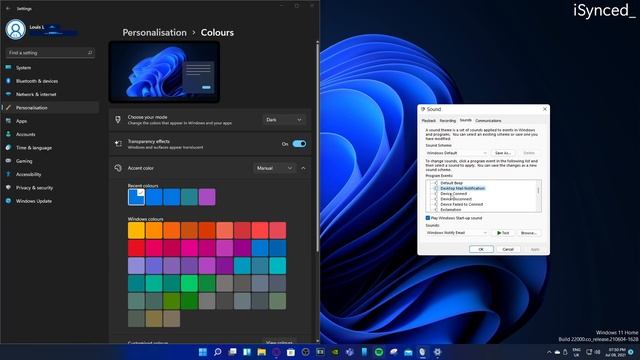Viewport: 640px width, 360px height.
Task: Click OK in the Sound dialog
Action: pos(481,249)
